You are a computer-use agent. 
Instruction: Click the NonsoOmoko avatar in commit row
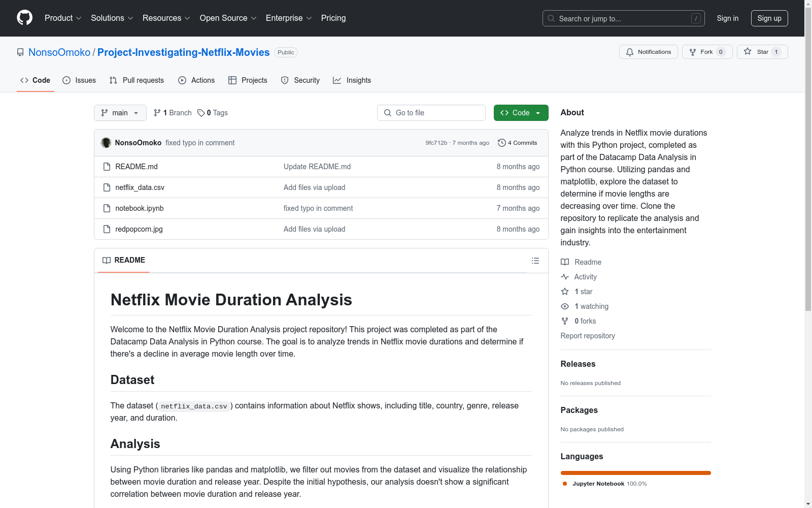click(106, 143)
